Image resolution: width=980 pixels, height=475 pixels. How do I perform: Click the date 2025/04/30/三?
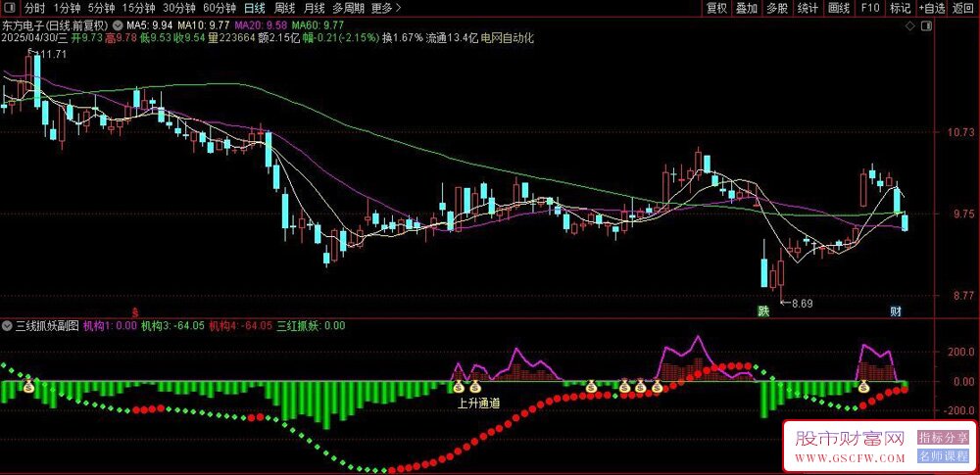(x=34, y=38)
